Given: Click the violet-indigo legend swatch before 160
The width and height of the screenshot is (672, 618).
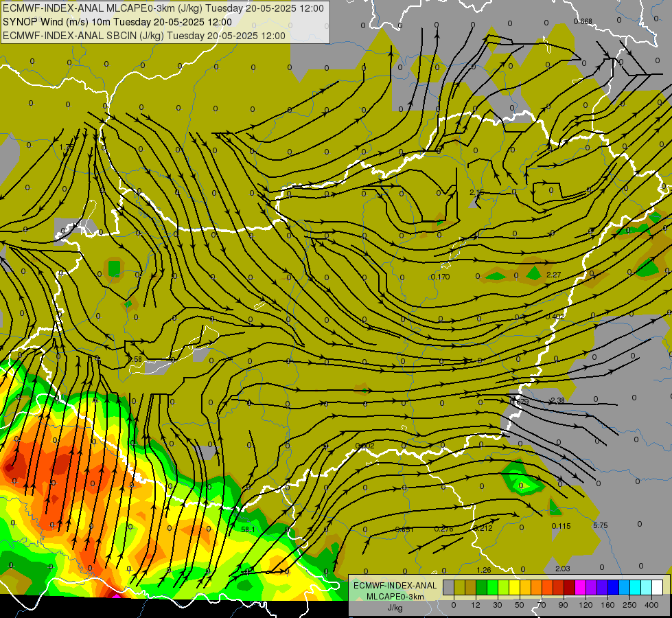Looking at the screenshot, I should coord(603,587).
